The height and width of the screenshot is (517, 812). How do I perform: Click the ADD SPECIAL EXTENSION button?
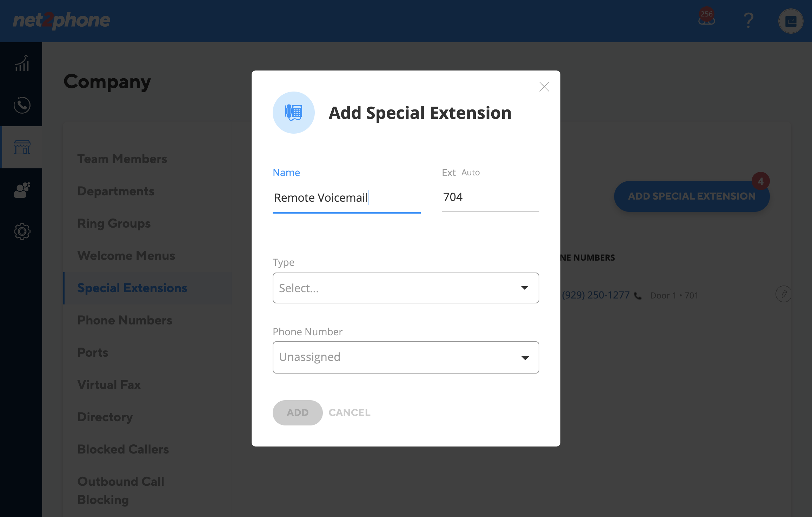(692, 196)
